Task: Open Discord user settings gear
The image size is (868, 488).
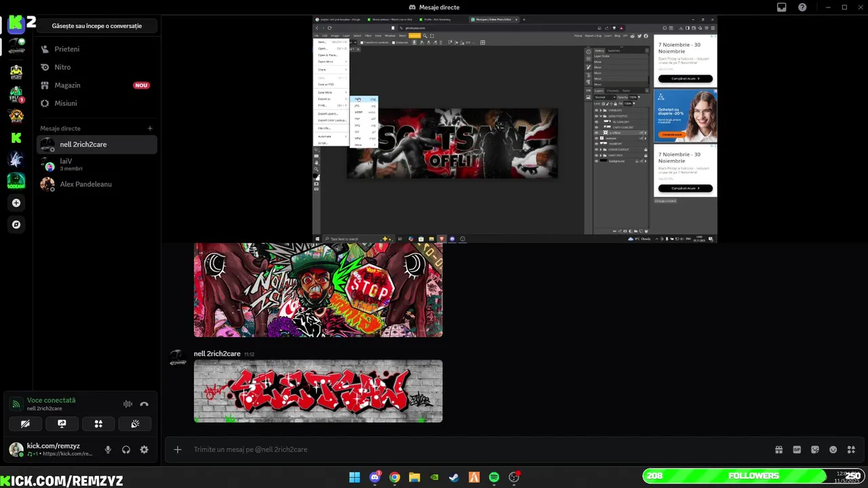Action: click(x=144, y=449)
